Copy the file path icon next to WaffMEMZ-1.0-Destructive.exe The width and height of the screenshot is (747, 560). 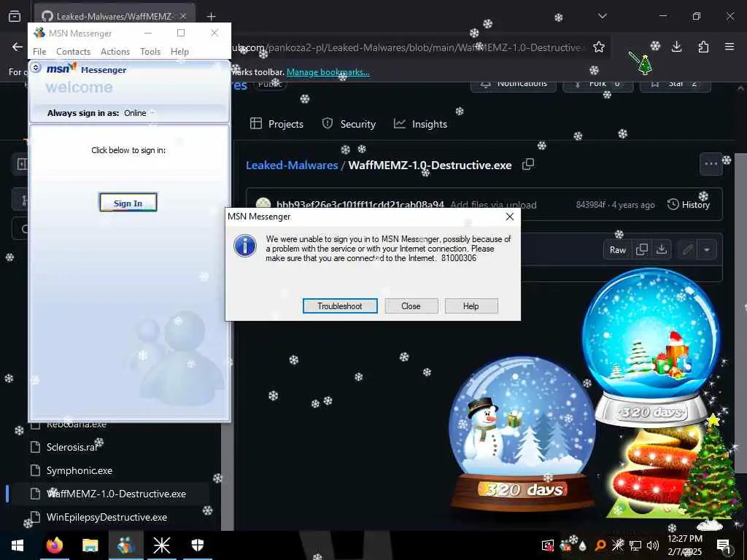[528, 165]
